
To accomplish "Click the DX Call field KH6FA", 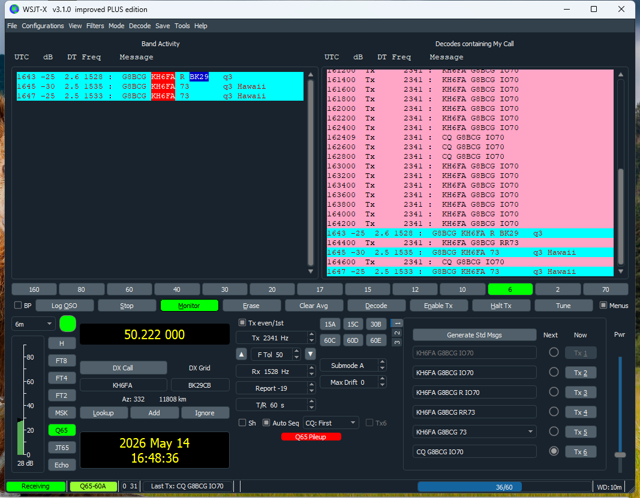I will 123,385.
